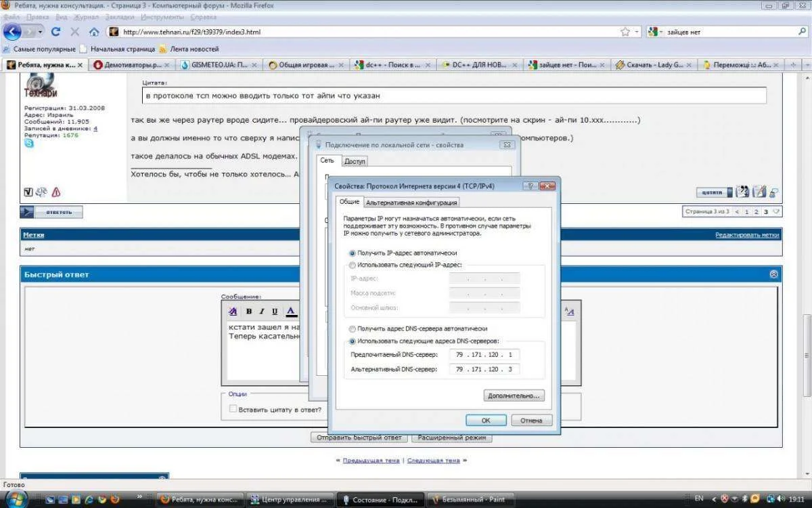Open Центр управления taskbar button
812x508 pixels.
(x=290, y=499)
